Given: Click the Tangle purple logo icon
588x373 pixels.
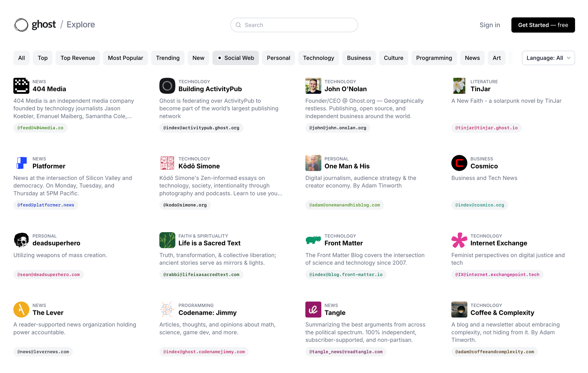Looking at the screenshot, I should [x=313, y=310].
